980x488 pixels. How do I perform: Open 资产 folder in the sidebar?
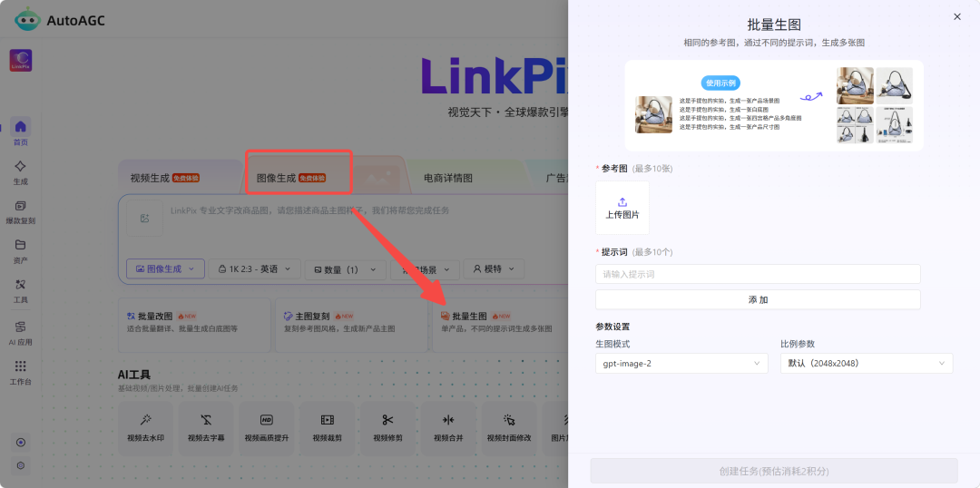coord(21,251)
